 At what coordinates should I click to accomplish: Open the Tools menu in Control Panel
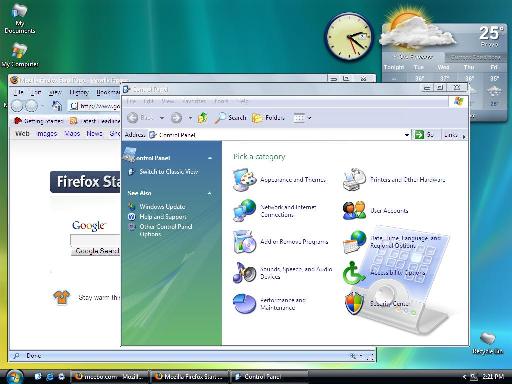221,101
